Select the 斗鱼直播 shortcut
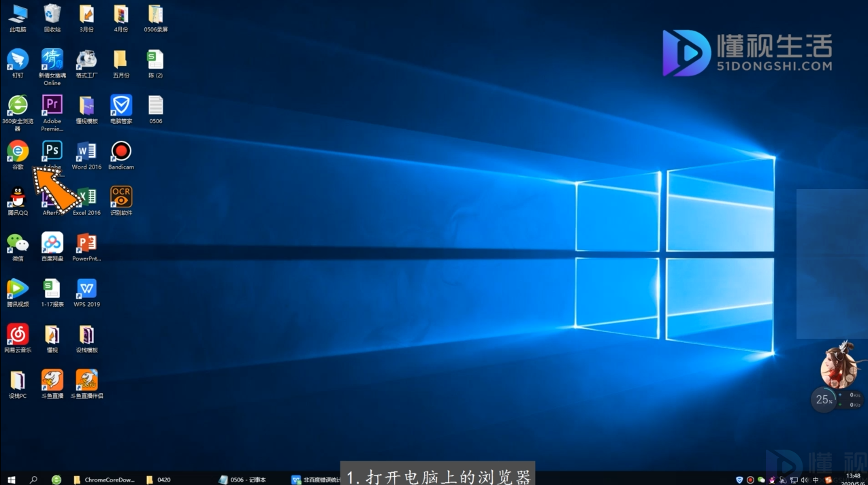The height and width of the screenshot is (485, 868). (52, 384)
